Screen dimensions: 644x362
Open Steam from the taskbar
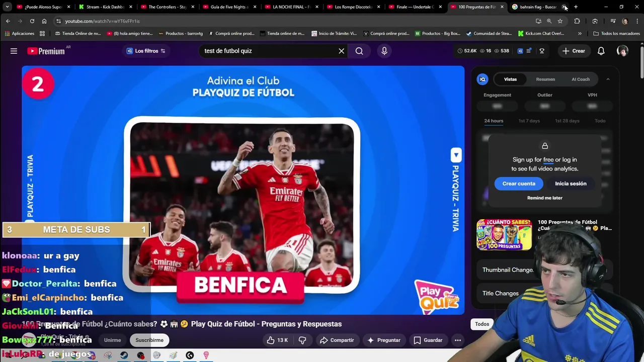tap(124, 355)
